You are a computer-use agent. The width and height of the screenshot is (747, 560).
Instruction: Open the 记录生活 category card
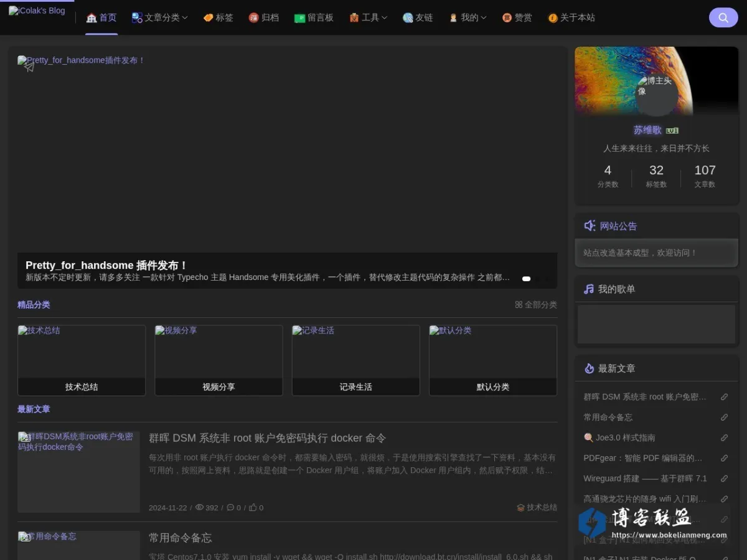[356, 360]
